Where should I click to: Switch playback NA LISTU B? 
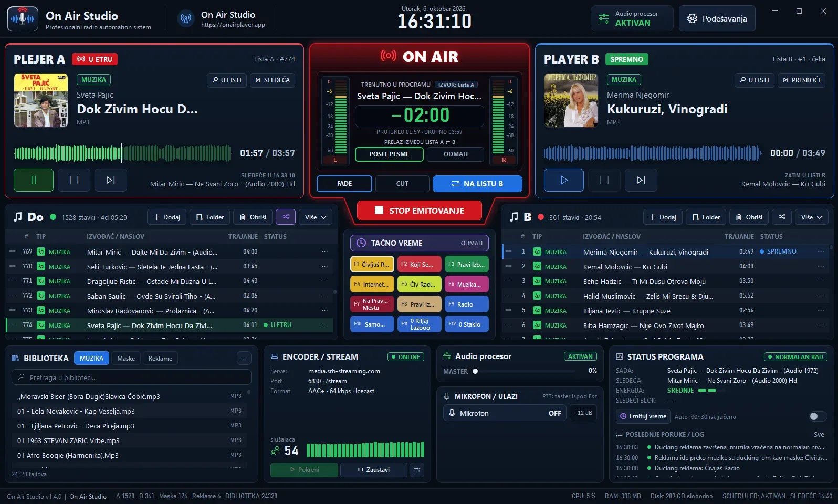point(477,184)
